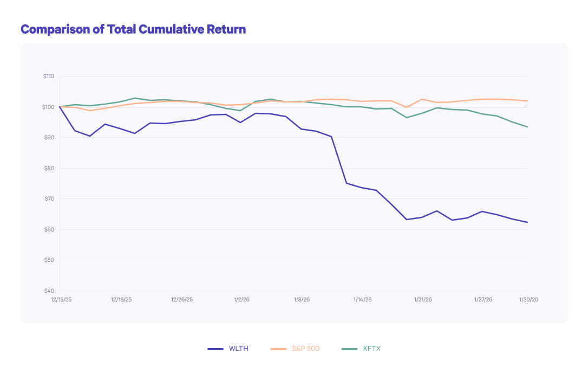Select the $50 y-axis label
This screenshot has width=588, height=373.
coord(49,260)
